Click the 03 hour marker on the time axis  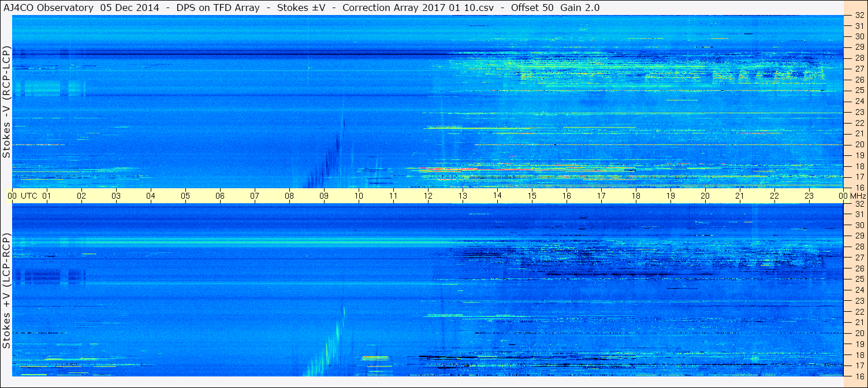116,196
